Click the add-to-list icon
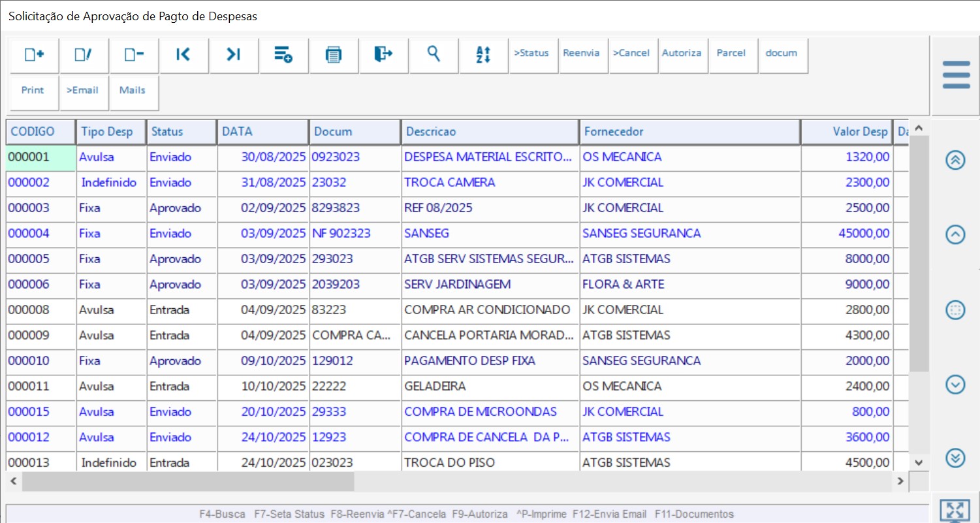980x523 pixels. point(283,55)
